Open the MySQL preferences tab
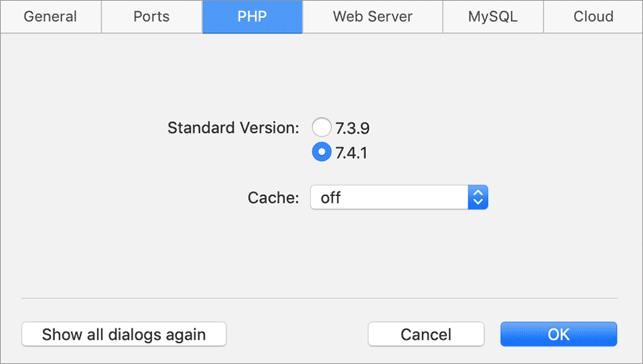 click(493, 17)
